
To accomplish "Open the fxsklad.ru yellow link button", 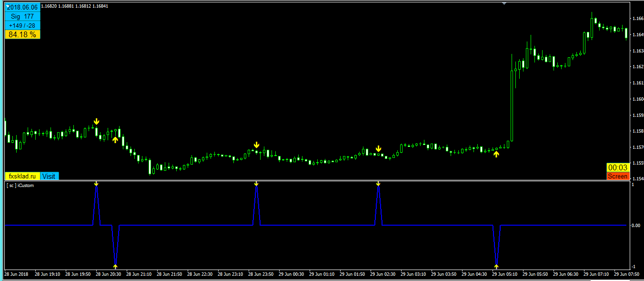I will click(23, 176).
